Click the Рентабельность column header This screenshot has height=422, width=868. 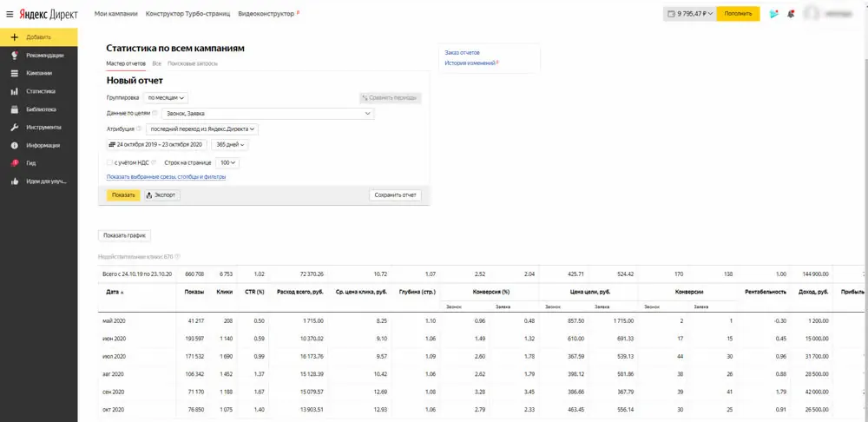click(x=766, y=292)
